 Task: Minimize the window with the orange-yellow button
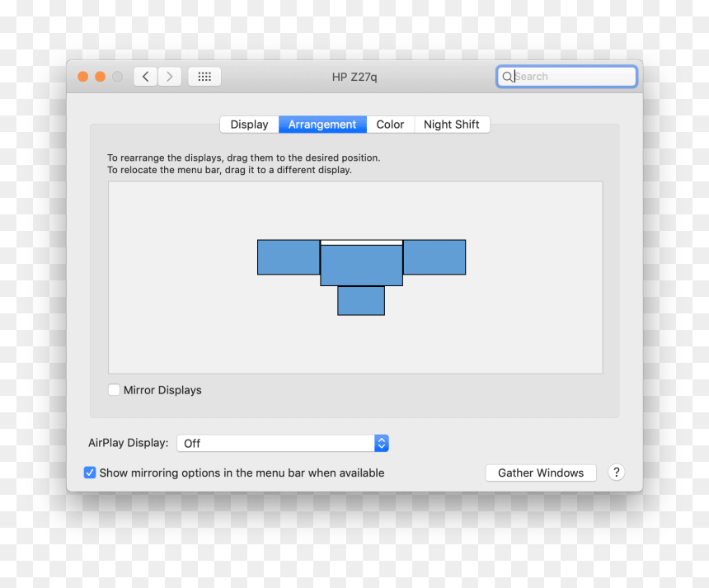click(100, 77)
